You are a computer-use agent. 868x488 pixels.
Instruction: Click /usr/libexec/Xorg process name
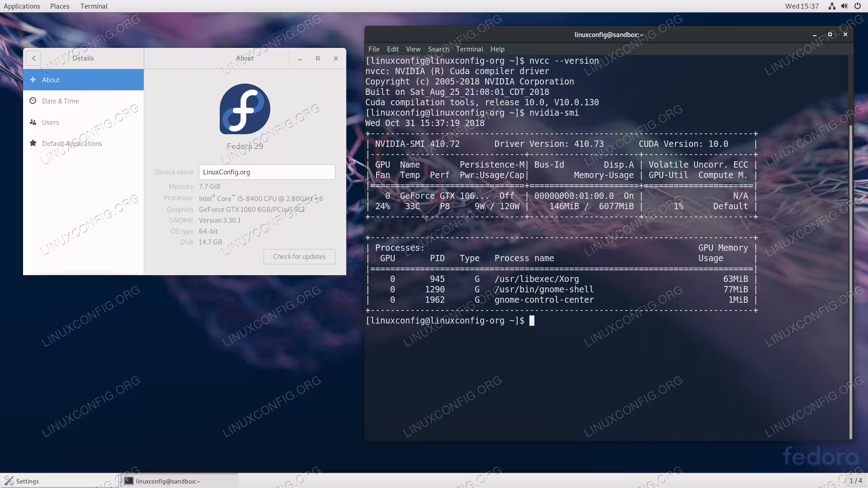[537, 279]
